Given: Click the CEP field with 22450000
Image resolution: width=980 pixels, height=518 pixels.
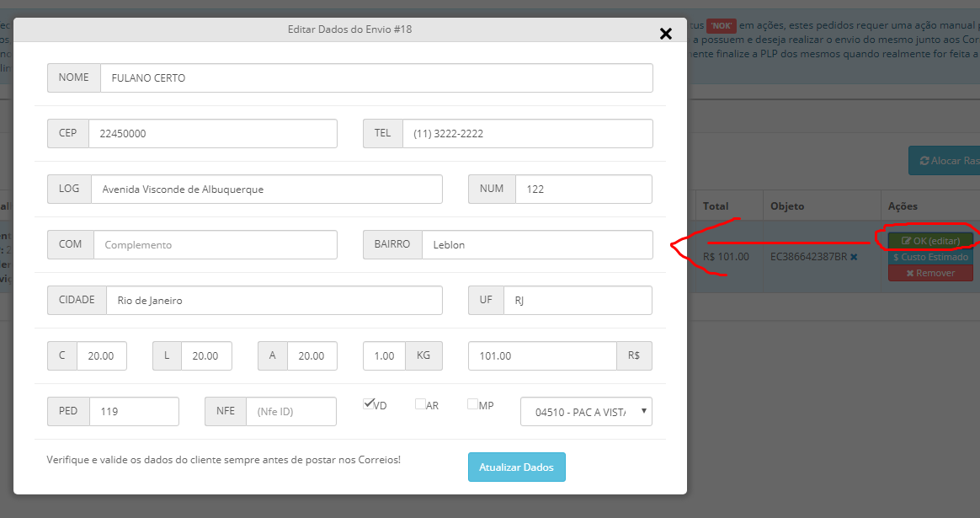Looking at the screenshot, I should [x=212, y=133].
